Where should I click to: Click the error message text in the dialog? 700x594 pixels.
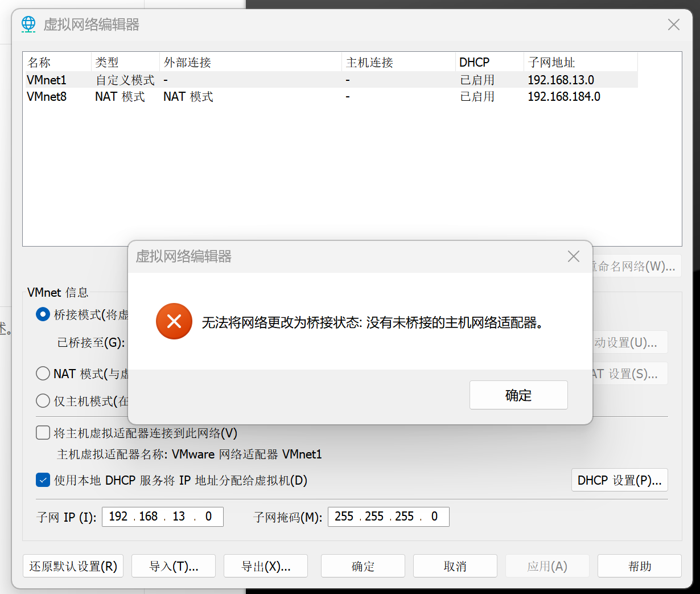coord(374,323)
